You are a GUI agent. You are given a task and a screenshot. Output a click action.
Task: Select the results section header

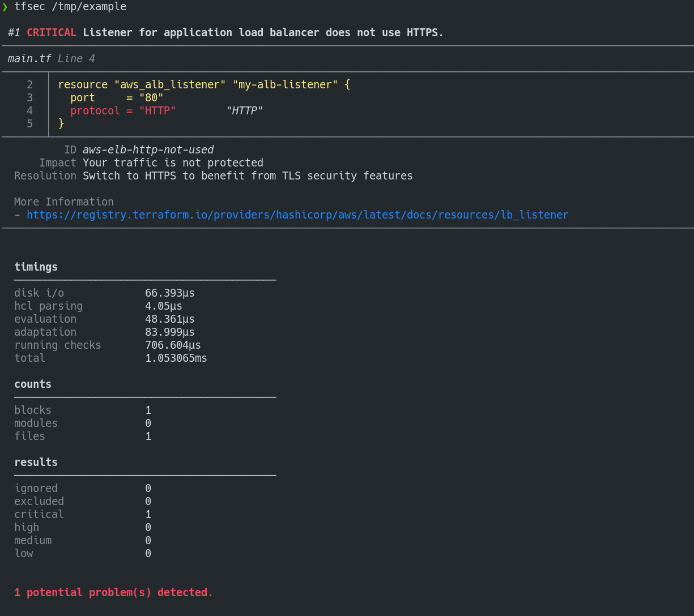pos(36,462)
